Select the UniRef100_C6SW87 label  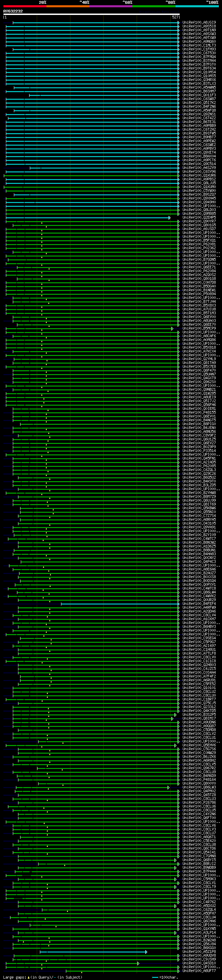(x=199, y=99)
